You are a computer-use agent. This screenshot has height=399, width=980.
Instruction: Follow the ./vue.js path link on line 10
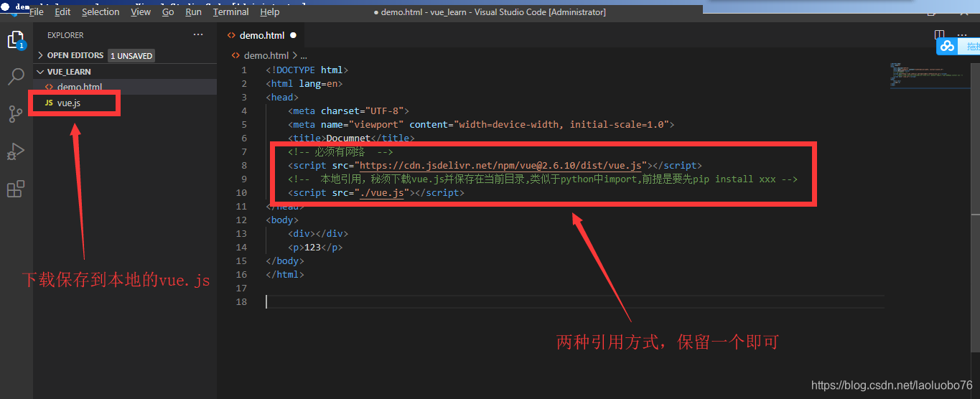point(382,193)
